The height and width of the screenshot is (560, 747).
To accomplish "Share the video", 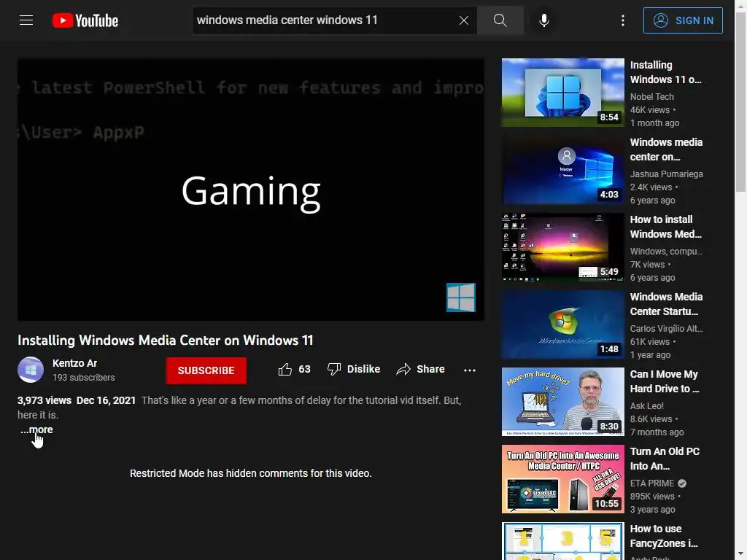I will 420,370.
